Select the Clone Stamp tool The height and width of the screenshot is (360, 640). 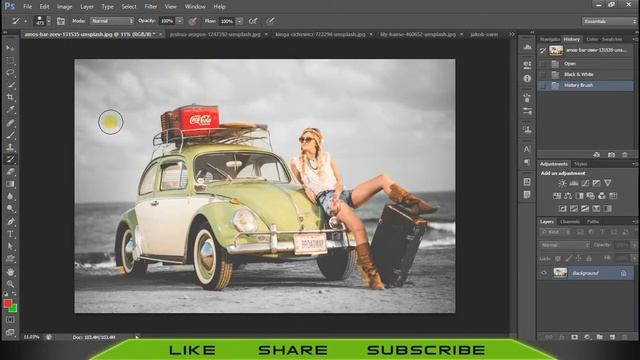tap(10, 147)
